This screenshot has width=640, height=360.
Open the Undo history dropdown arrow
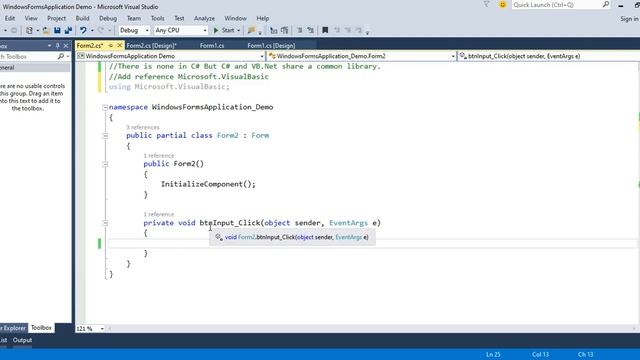(92, 30)
